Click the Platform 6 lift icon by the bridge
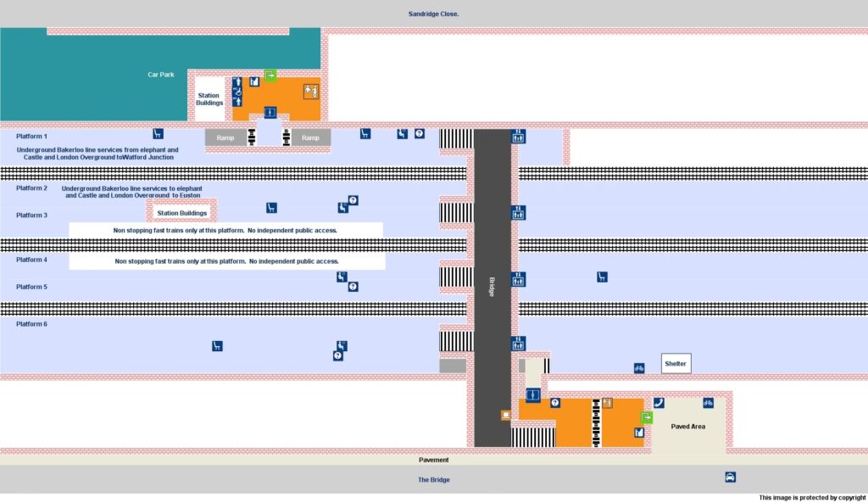The image size is (868, 503). pyautogui.click(x=518, y=344)
